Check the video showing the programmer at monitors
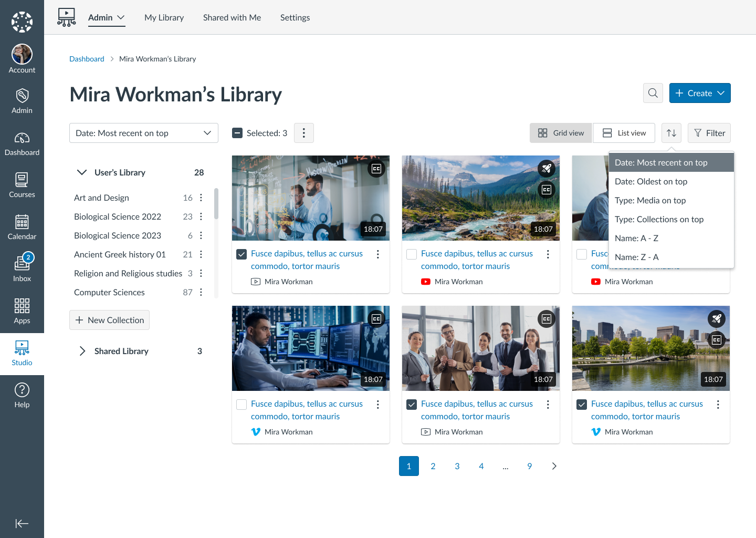756x538 pixels. (241, 404)
